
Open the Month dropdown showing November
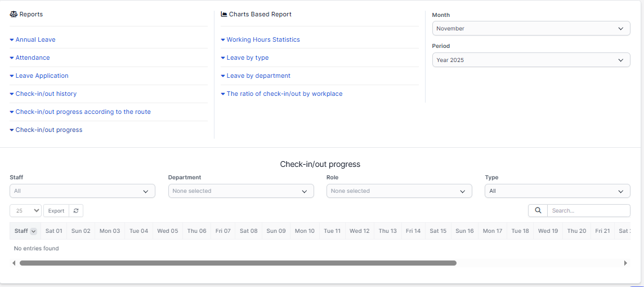pos(531,29)
